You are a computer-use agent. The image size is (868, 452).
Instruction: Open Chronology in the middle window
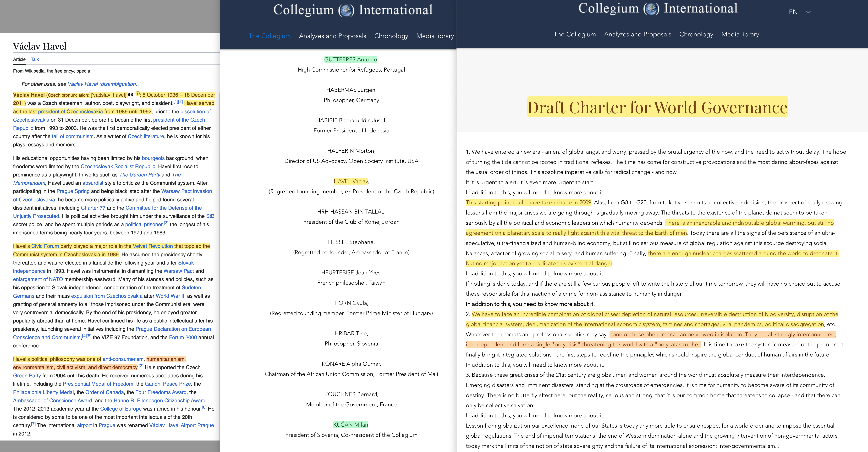[391, 36]
